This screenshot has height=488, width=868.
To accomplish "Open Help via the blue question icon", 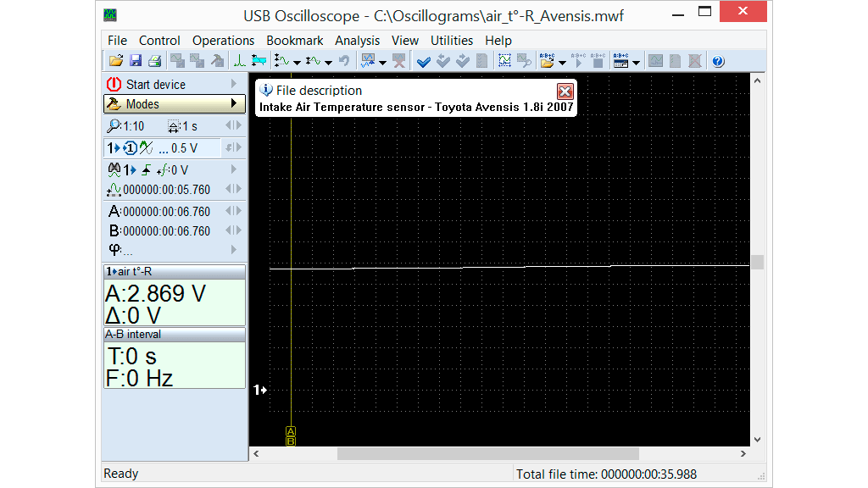I will [718, 61].
